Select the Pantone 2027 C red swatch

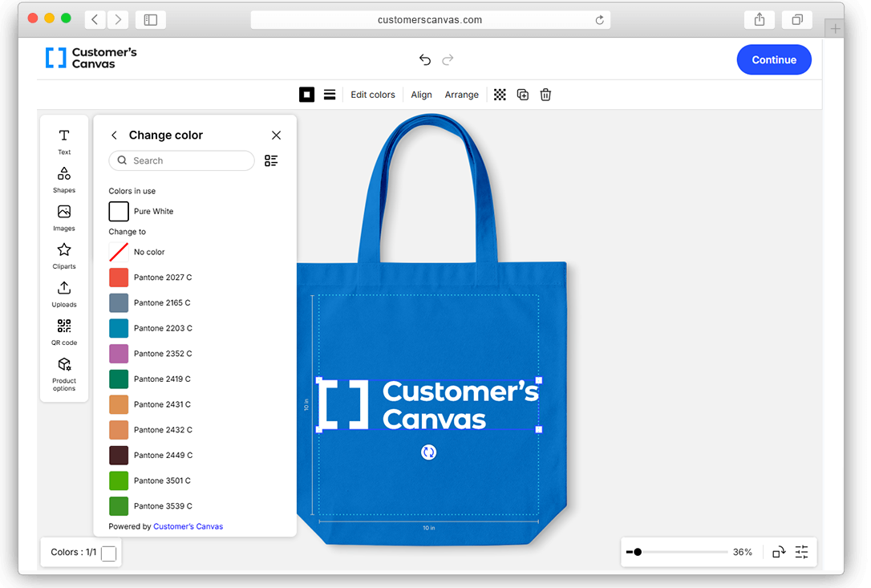(x=118, y=277)
